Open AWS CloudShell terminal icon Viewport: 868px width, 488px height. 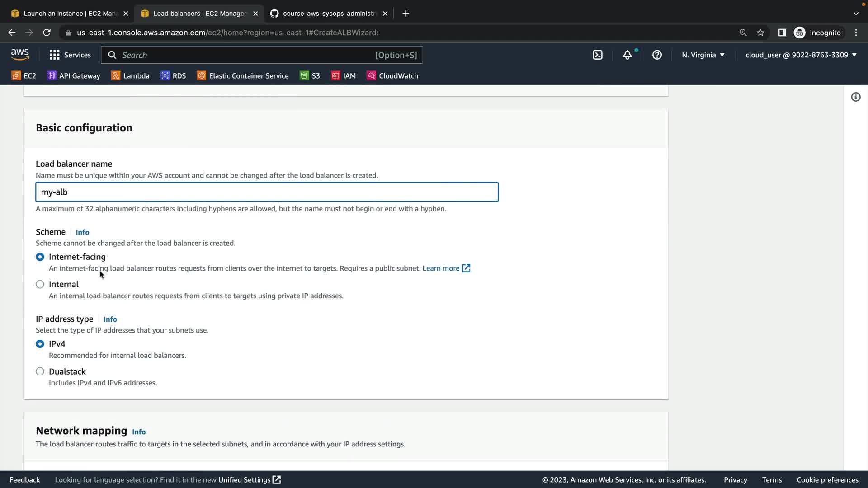(598, 55)
